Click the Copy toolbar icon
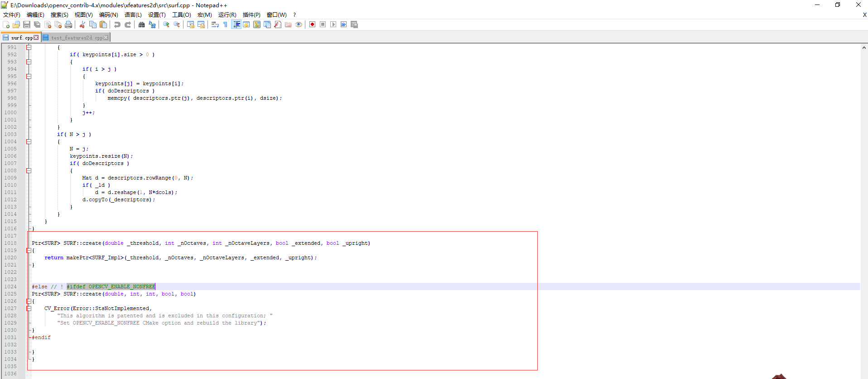The image size is (868, 379). pyautogui.click(x=93, y=24)
